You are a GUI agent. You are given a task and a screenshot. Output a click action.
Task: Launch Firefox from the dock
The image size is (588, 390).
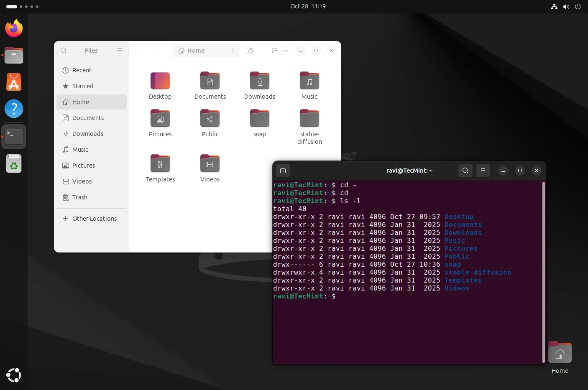tap(14, 28)
